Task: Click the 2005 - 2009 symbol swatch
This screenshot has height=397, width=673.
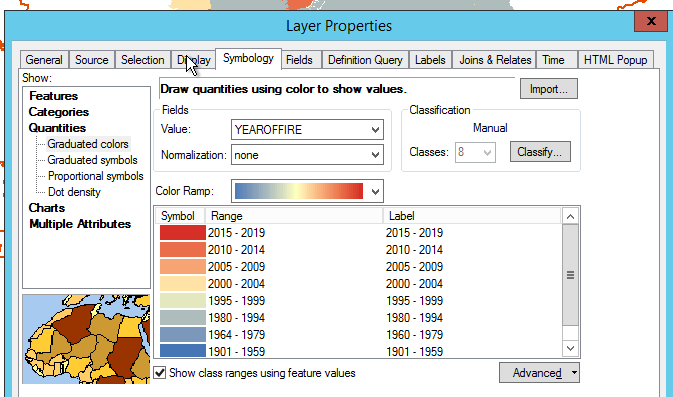Action: coord(183,267)
